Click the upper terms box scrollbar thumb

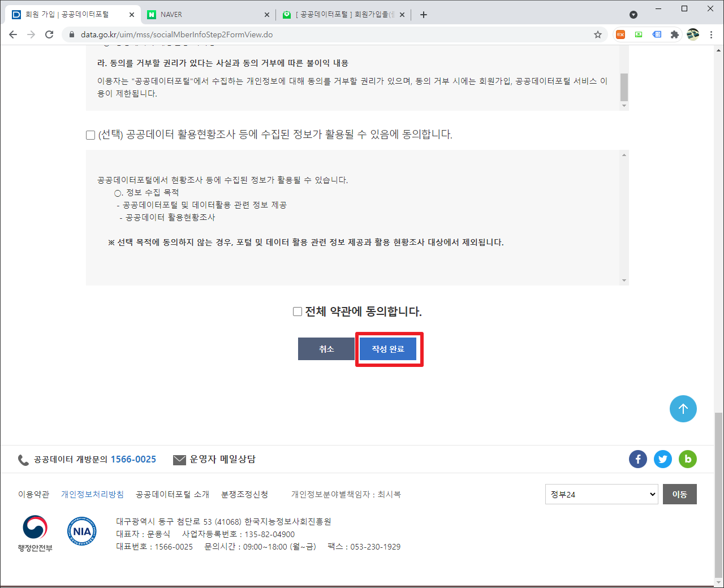click(624, 87)
